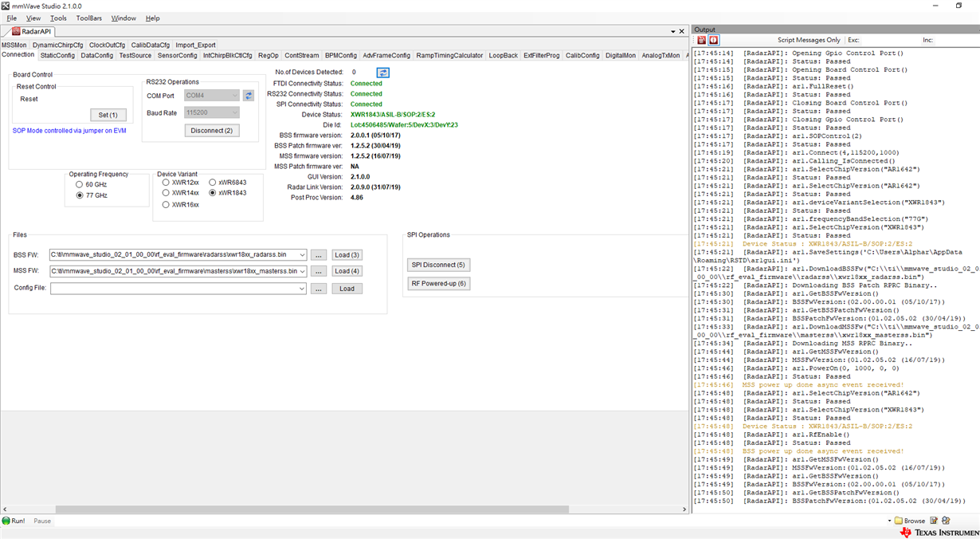The image size is (980, 539).
Task: Choose xWR1843 device variant
Action: 213,193
